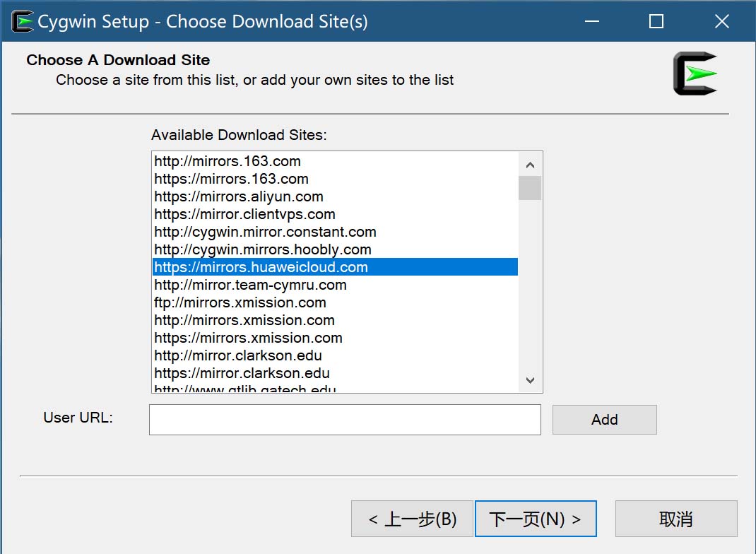Select highlighted https://mirrors.huaweicloud.com row
Image resolution: width=756 pixels, height=554 pixels.
point(335,267)
